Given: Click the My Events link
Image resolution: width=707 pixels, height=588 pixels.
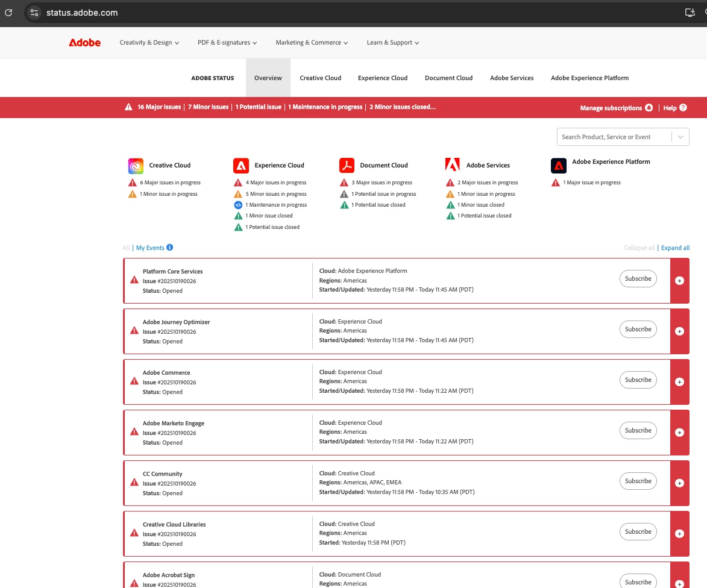Looking at the screenshot, I should point(150,248).
